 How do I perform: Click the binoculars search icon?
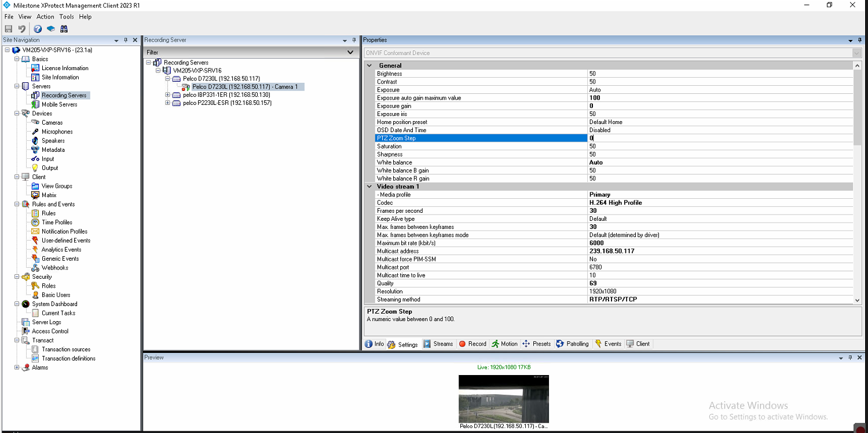64,28
